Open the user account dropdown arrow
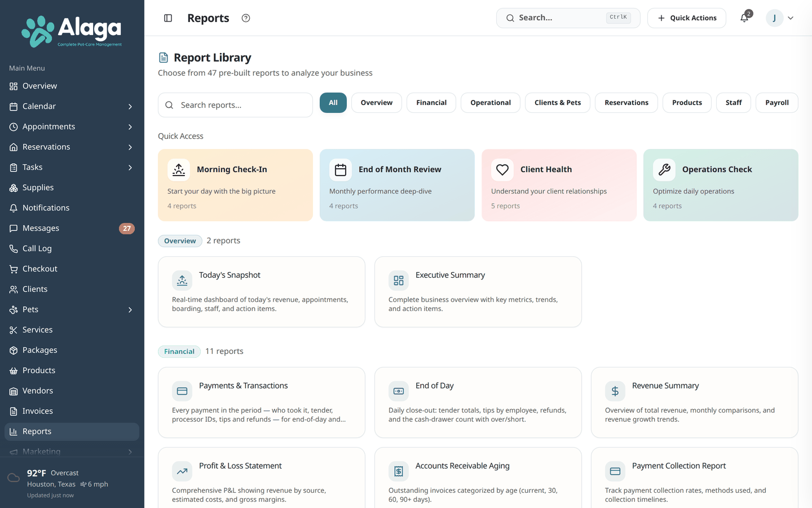 point(791,18)
